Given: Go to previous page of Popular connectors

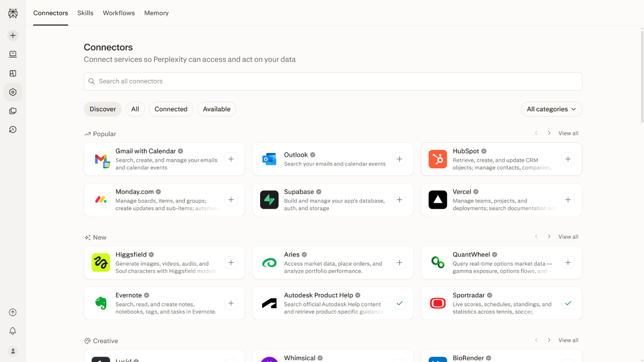Looking at the screenshot, I should [x=536, y=133].
